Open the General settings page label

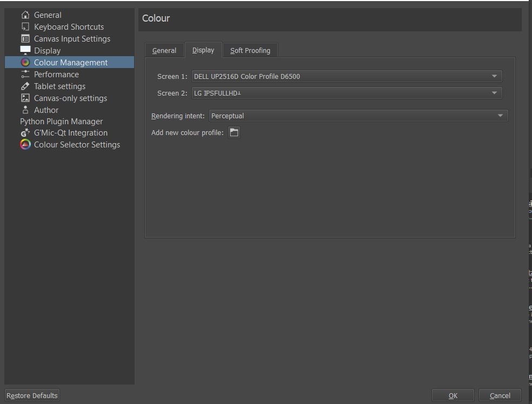coord(48,15)
